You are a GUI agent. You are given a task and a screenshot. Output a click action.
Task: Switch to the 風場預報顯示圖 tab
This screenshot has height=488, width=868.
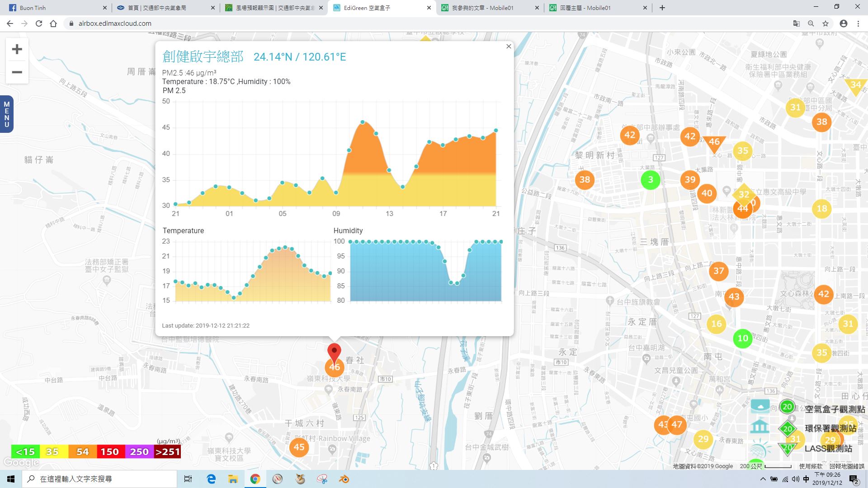click(x=273, y=8)
